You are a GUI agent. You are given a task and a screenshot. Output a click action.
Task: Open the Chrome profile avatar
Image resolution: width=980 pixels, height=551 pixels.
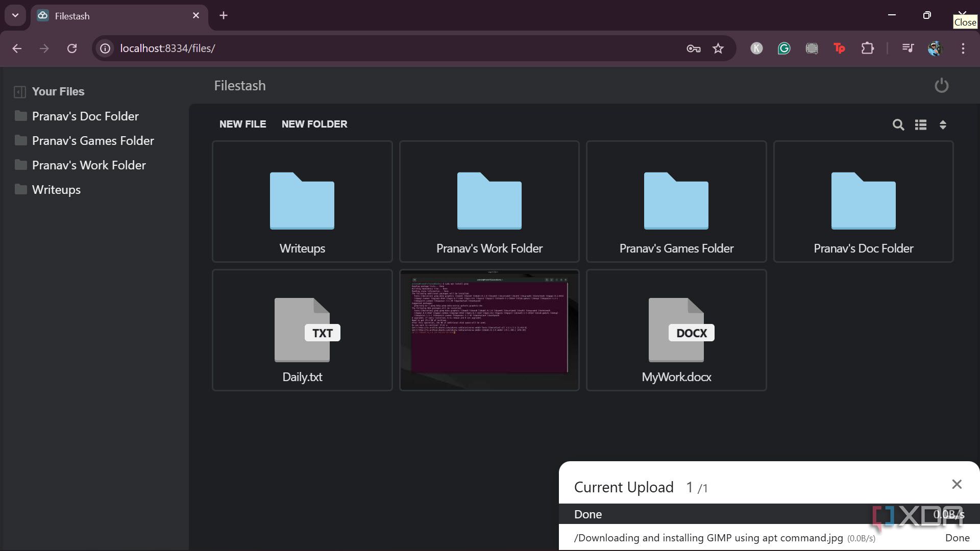tap(935, 48)
